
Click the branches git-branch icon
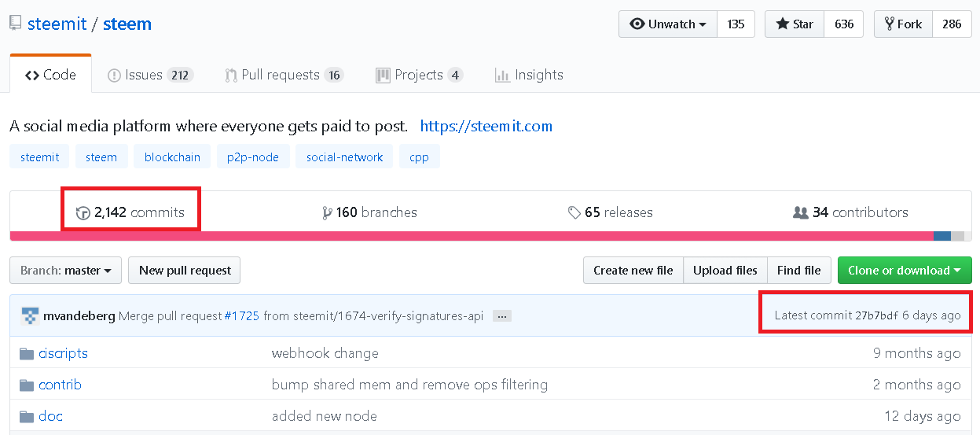click(327, 213)
